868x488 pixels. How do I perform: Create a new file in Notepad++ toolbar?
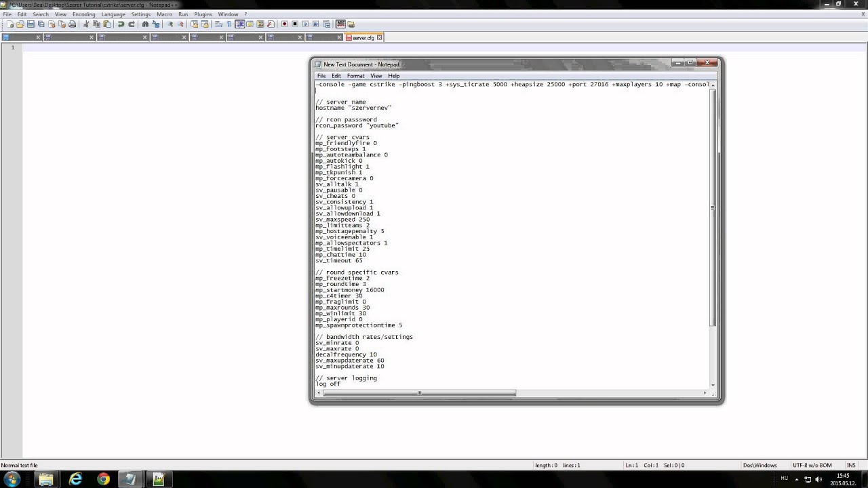click(10, 24)
